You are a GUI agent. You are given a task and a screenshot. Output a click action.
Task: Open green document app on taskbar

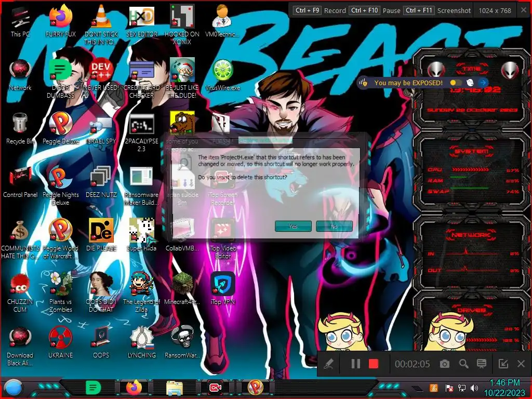click(x=94, y=388)
